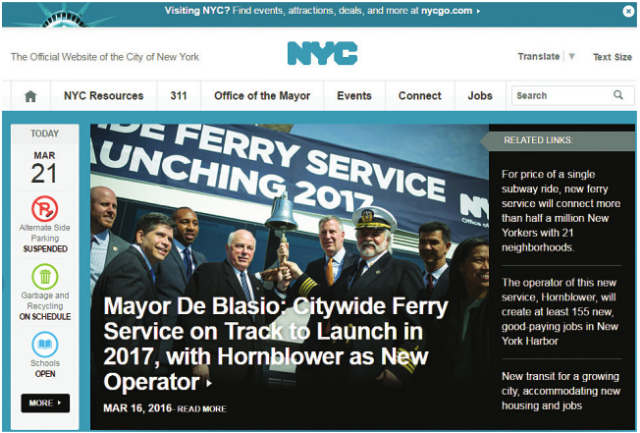Click the Text Size link
This screenshot has height=433, width=640.
(612, 57)
